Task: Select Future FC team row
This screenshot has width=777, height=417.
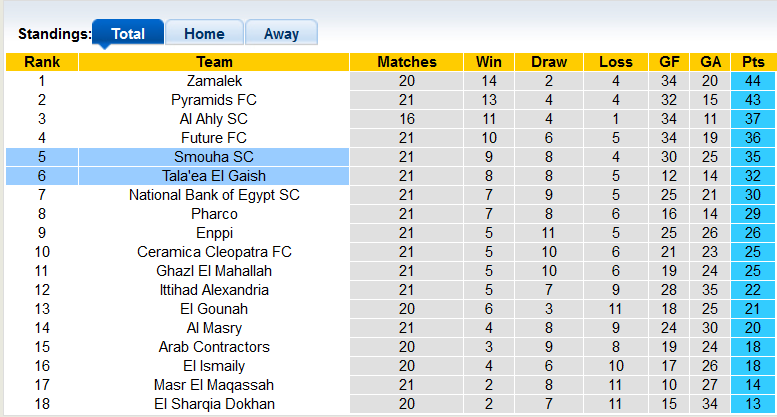Action: (214, 138)
